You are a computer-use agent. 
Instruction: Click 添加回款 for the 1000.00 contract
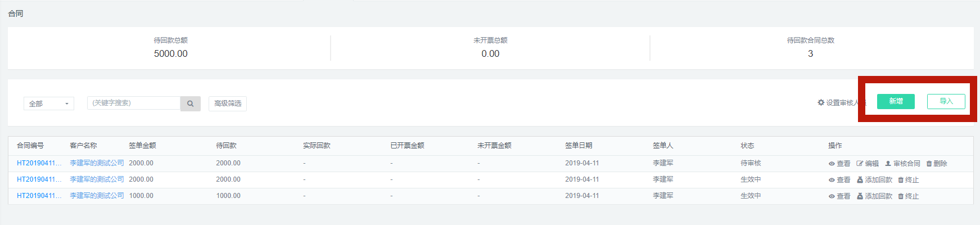[874, 196]
